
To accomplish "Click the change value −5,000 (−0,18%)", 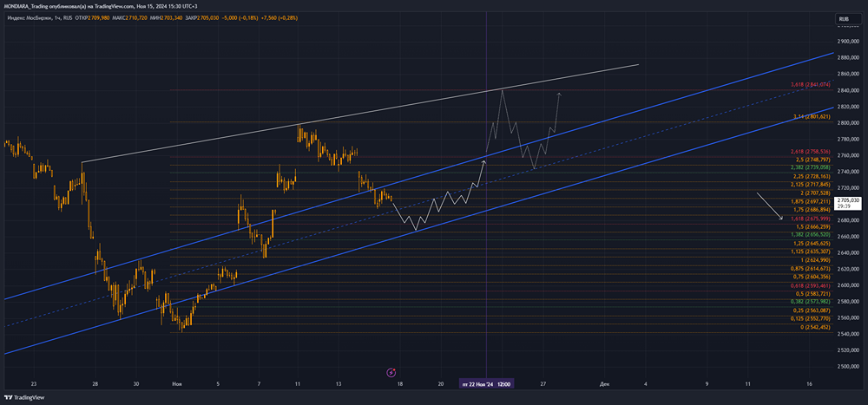I will (x=240, y=17).
